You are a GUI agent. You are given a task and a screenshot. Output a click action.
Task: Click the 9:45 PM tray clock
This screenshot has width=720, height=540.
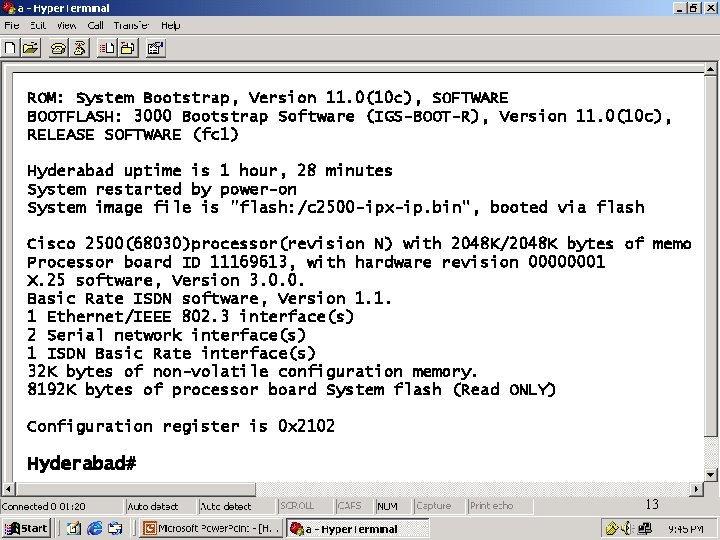click(x=686, y=529)
